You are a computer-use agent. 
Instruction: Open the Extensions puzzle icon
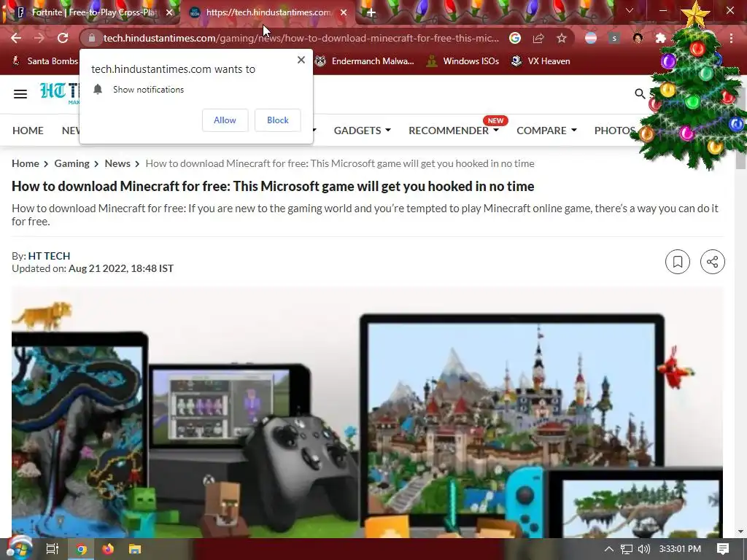[661, 38]
